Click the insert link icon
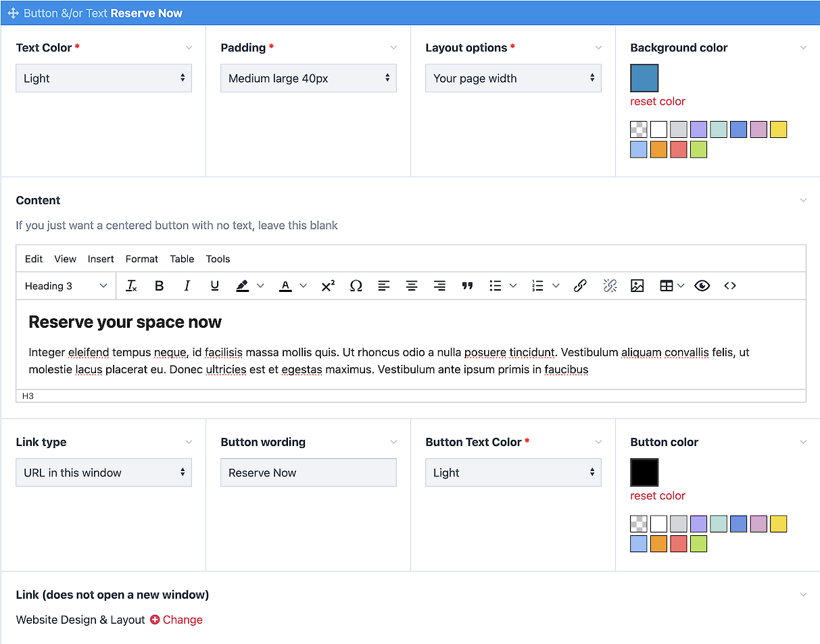 pyautogui.click(x=580, y=286)
